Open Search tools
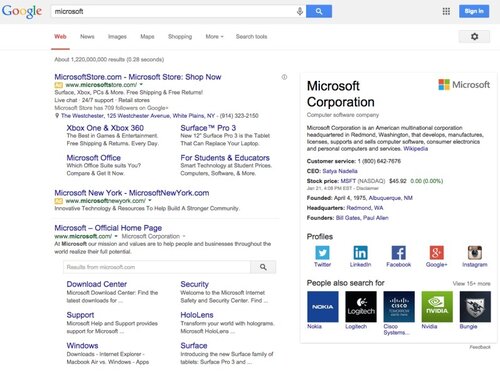Screen dimensions: 500x376 (252, 37)
